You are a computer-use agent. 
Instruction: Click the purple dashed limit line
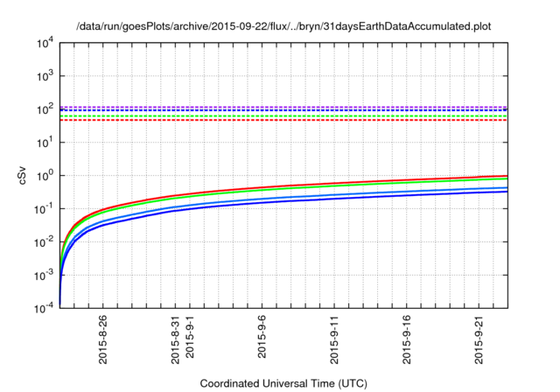(x=283, y=107)
